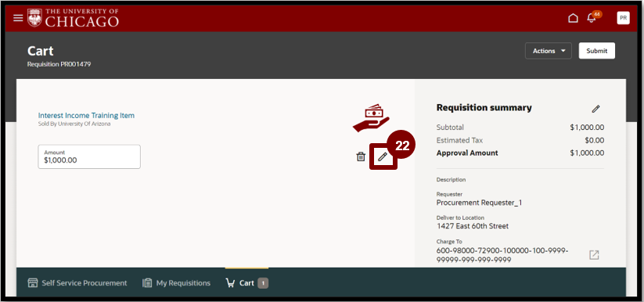Click the Amount input field
This screenshot has height=302, width=644.
89,156
